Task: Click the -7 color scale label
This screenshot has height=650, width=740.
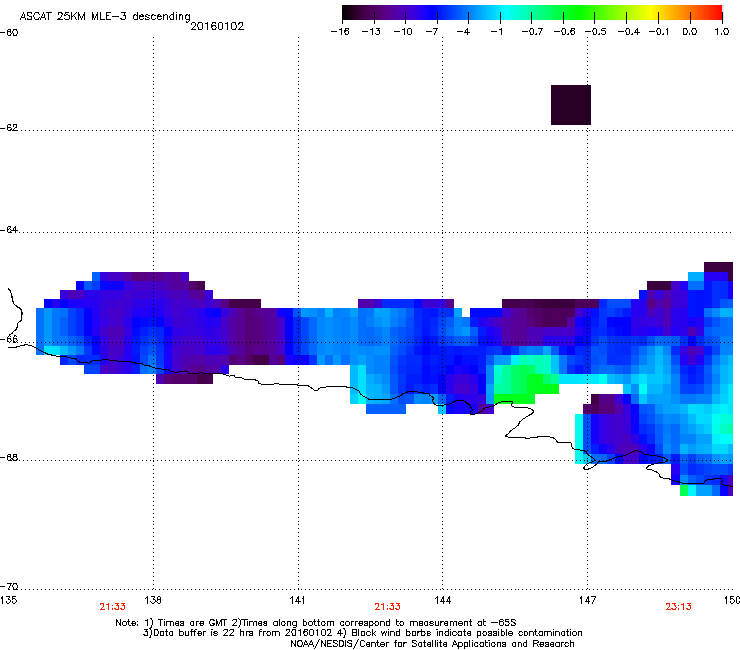Action: (x=431, y=32)
